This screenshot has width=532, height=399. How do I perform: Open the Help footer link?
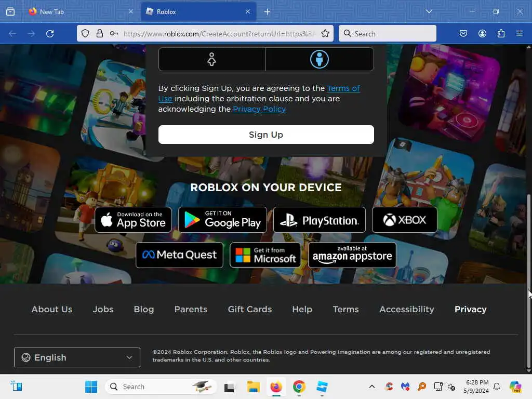pyautogui.click(x=302, y=310)
